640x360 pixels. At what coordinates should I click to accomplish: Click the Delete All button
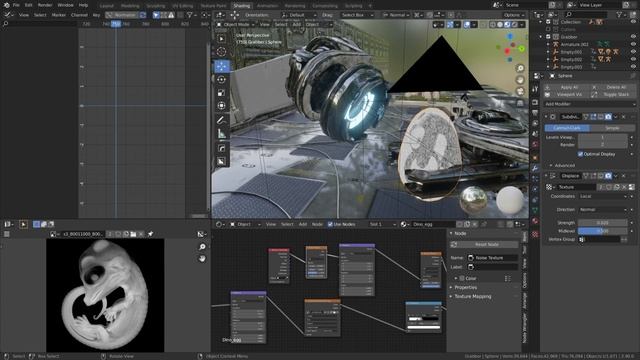(613, 87)
